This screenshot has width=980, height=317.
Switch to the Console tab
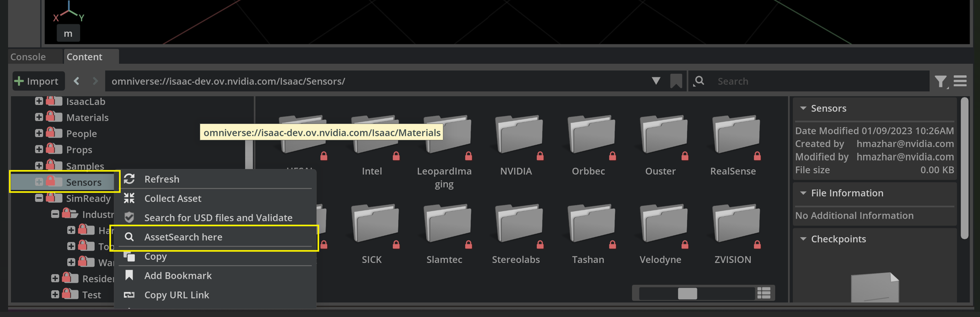point(28,57)
